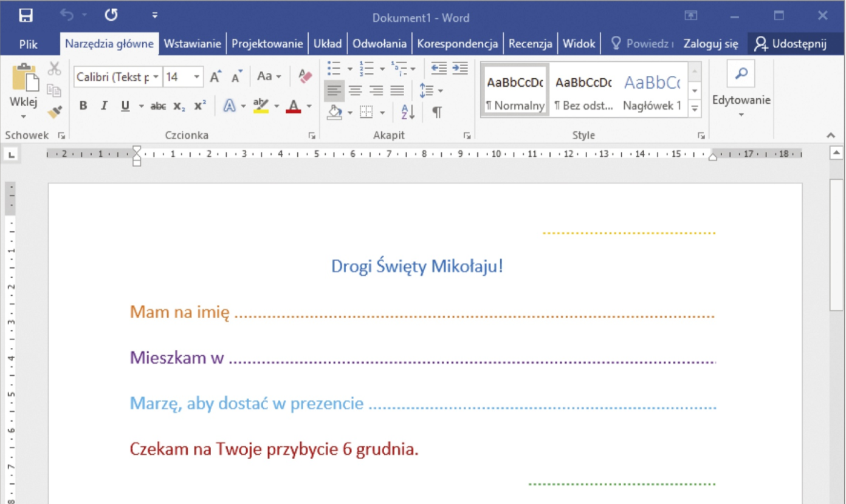The width and height of the screenshot is (846, 504).
Task: Click the Udostępnij share button
Action: (x=790, y=44)
